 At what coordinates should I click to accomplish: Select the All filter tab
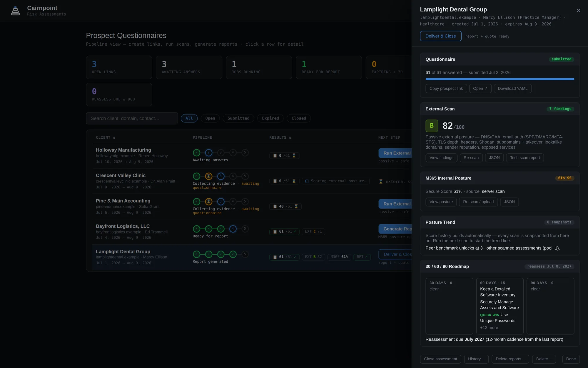pyautogui.click(x=189, y=118)
